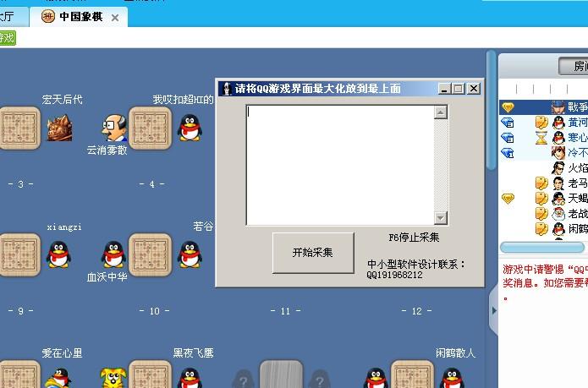Collapse the right side panel with arrow

coord(494,310)
